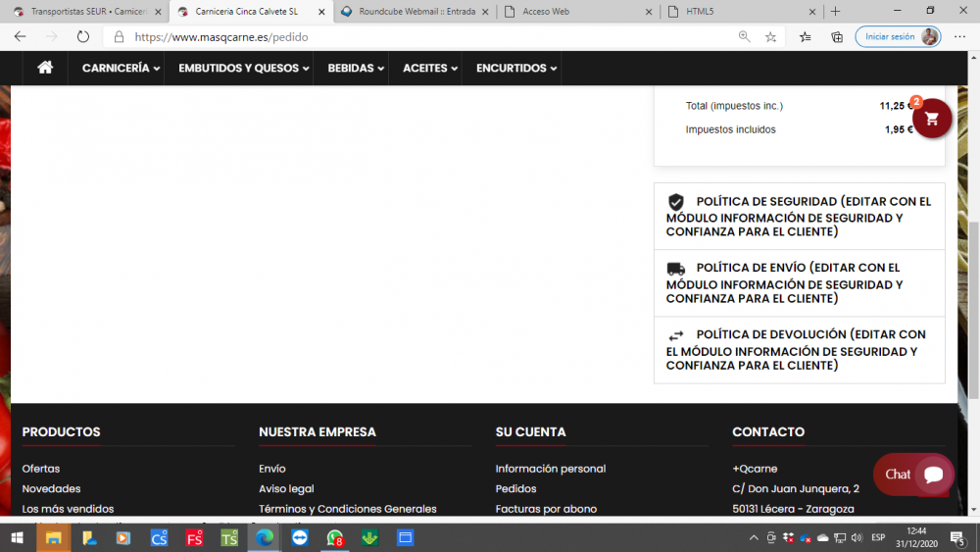Open the red FS app in the taskbar
Image resolution: width=980 pixels, height=552 pixels.
pyautogui.click(x=194, y=537)
